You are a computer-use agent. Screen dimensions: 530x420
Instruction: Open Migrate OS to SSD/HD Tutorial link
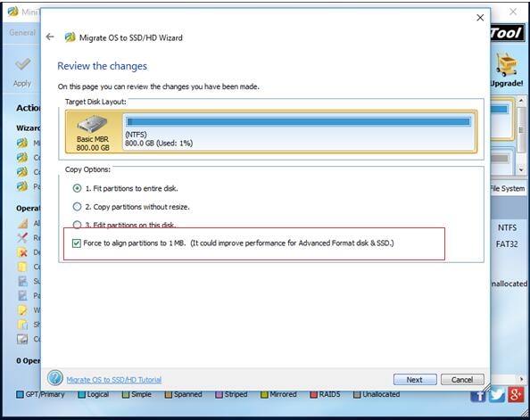[114, 380]
